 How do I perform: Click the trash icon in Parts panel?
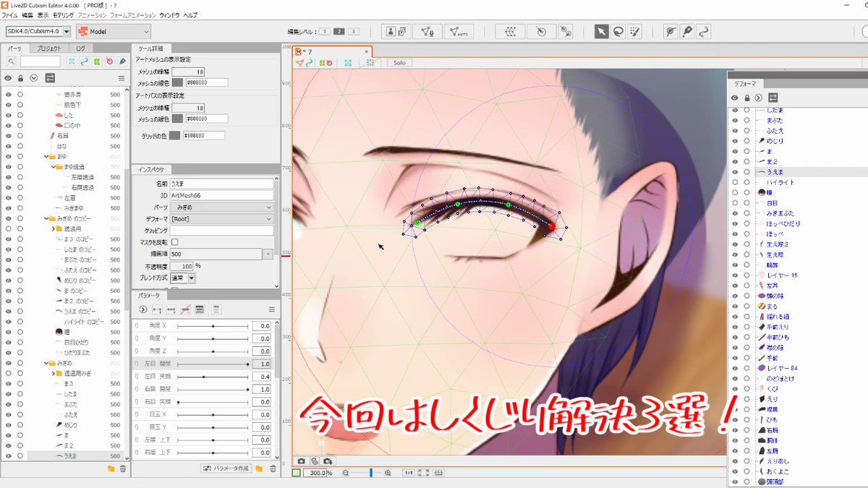point(123,469)
